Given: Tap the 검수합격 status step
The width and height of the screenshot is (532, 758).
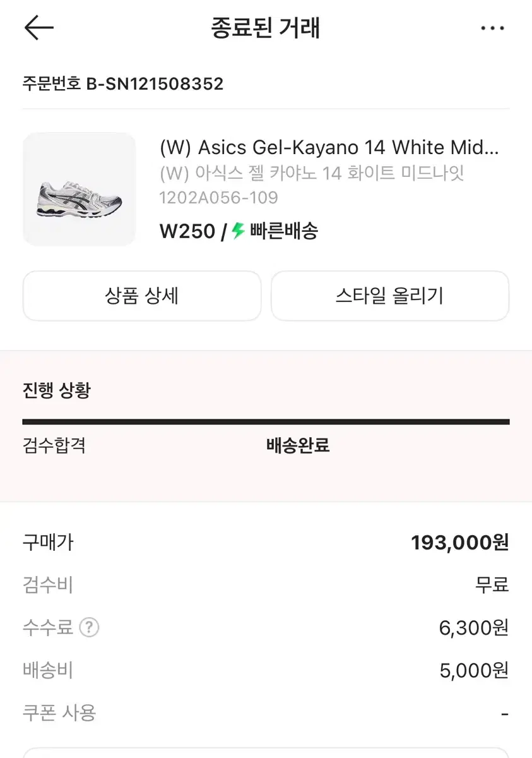Looking at the screenshot, I should pyautogui.click(x=54, y=446).
